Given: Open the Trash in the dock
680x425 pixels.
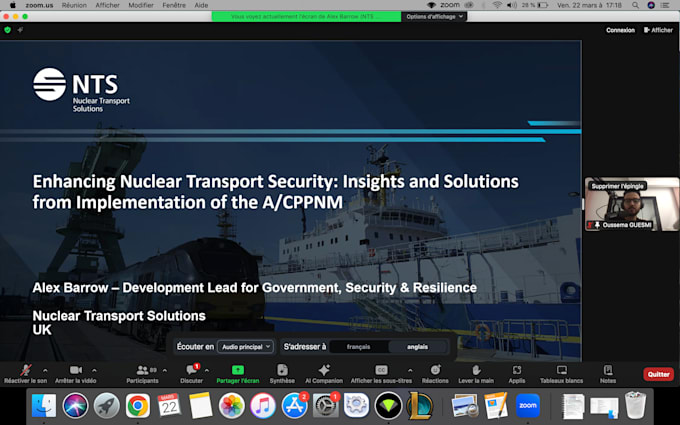Looking at the screenshot, I should [635, 405].
